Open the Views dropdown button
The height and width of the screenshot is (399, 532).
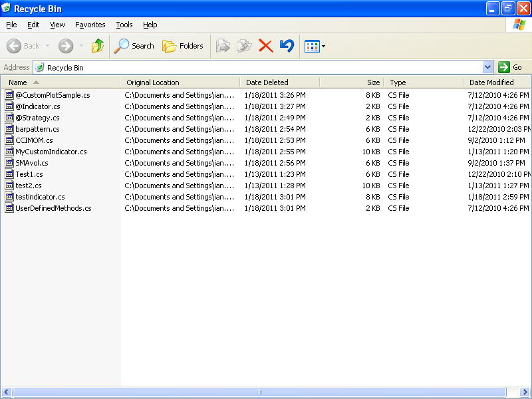click(315, 46)
